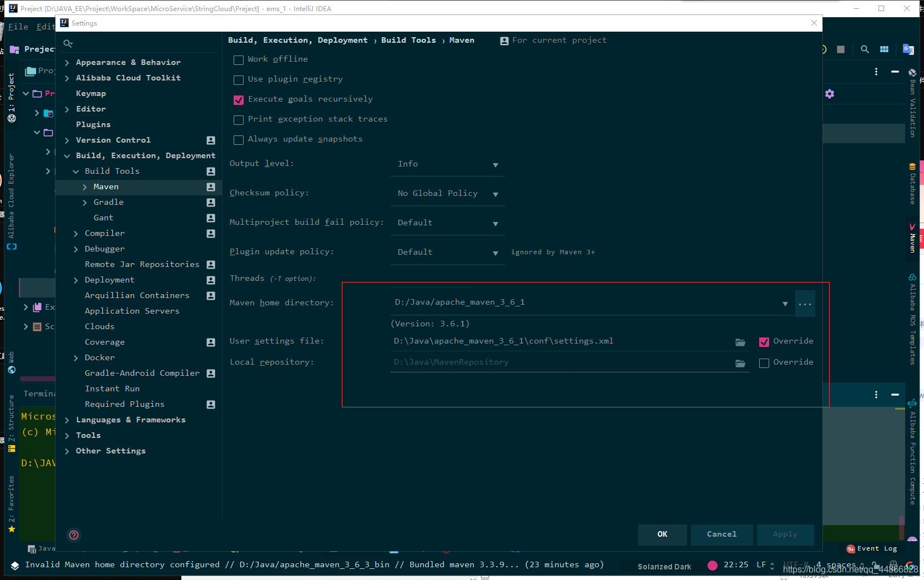This screenshot has height=580, width=924.
Task: Select Remote Jar Repositories item
Action: [142, 265]
